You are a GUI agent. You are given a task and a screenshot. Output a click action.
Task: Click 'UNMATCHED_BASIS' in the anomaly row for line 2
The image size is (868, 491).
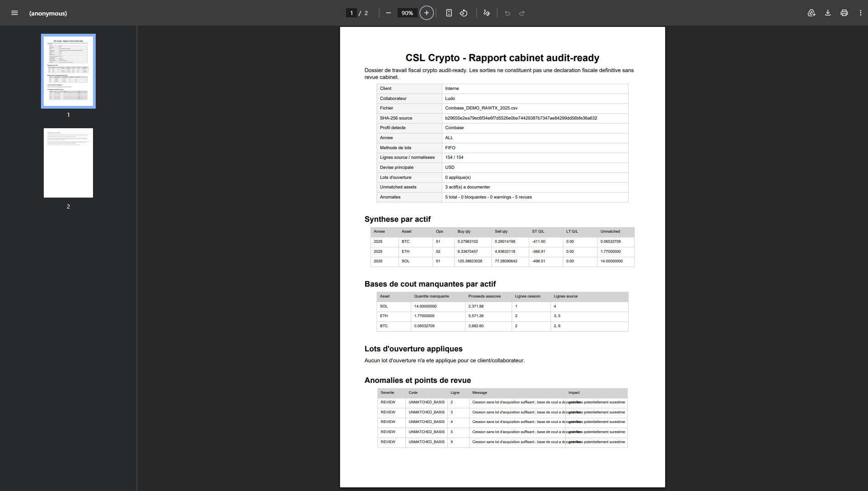point(426,402)
